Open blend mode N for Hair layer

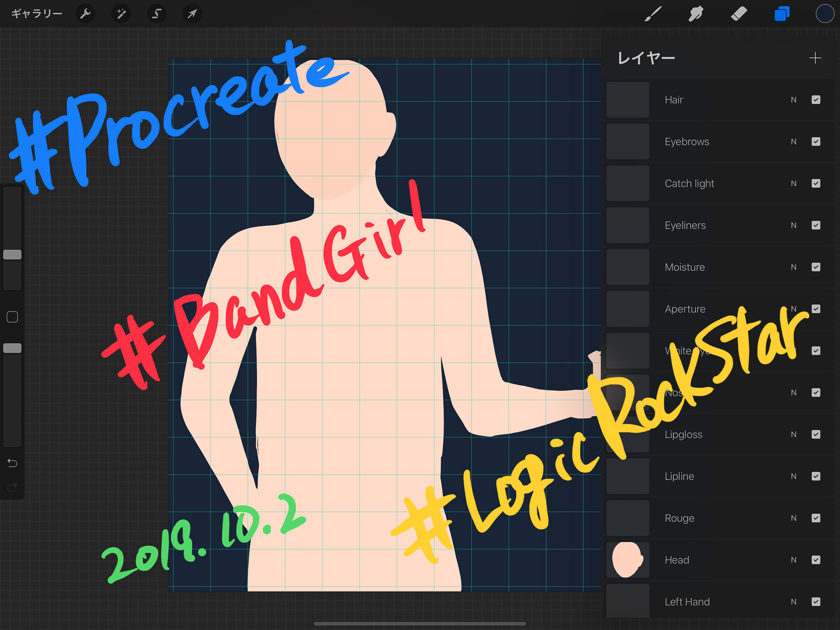pyautogui.click(x=794, y=100)
